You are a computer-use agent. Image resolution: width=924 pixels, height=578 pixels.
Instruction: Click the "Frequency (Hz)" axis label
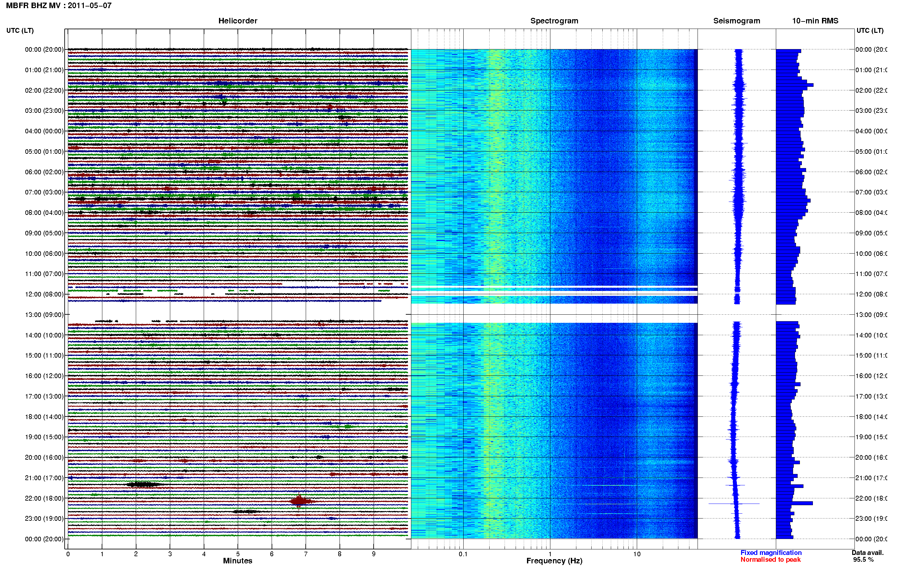[x=554, y=561]
